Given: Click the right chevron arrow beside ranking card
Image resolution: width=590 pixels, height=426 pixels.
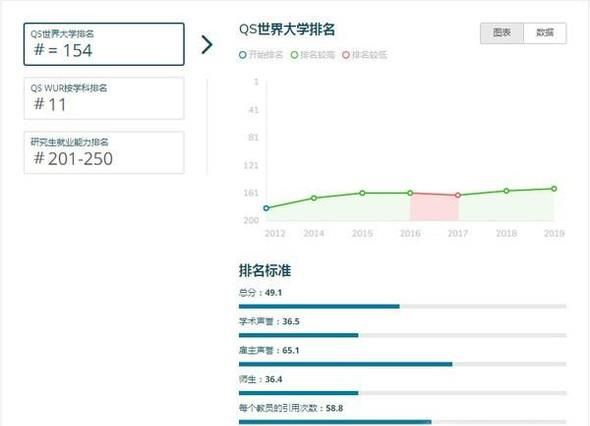Looking at the screenshot, I should pos(207,45).
